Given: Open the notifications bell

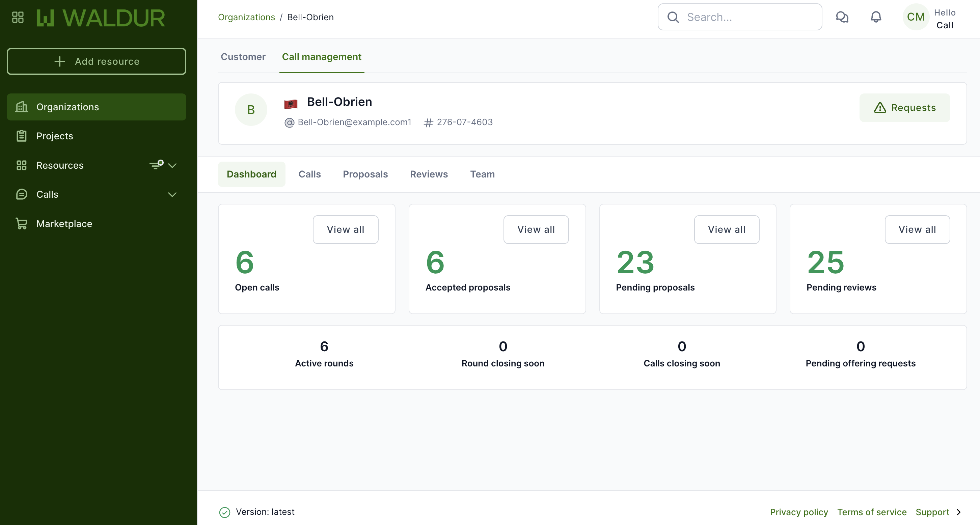Looking at the screenshot, I should point(876,17).
